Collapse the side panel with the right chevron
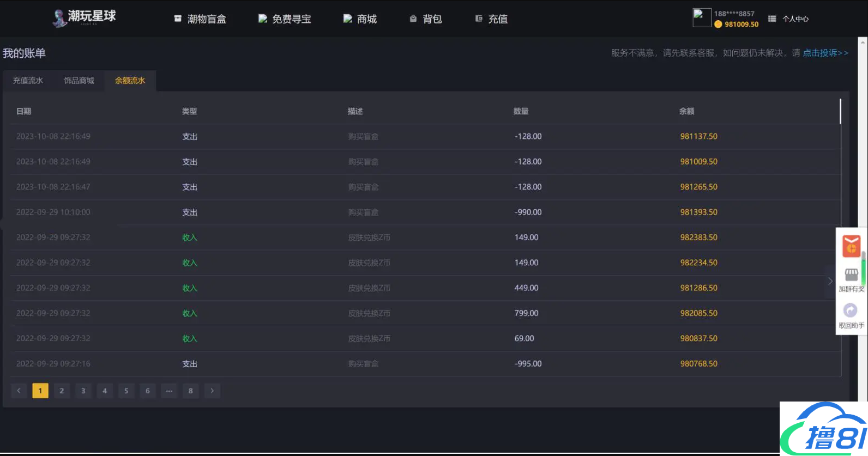The width and height of the screenshot is (868, 456). tap(830, 281)
